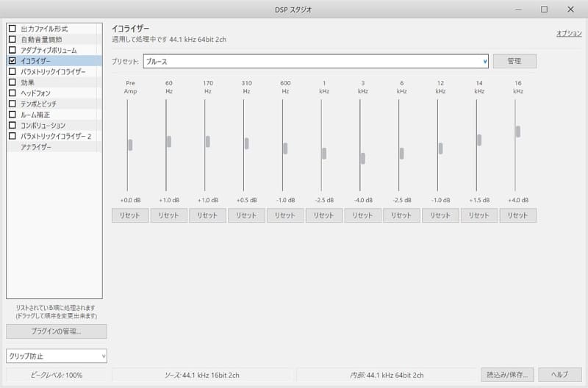Screen dimensions: 588x388
Task: Toggle the 自動音量調節 checkbox
Action: pos(12,40)
